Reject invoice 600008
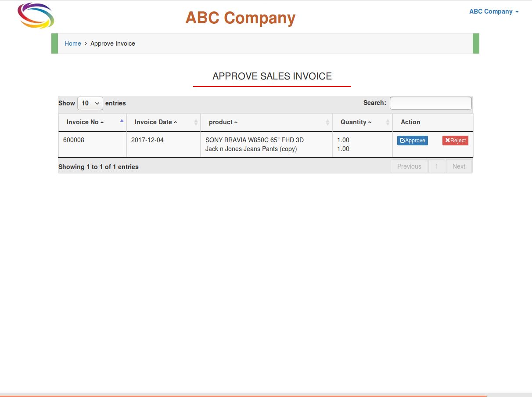Screen dimensions: 532x397 (455, 141)
